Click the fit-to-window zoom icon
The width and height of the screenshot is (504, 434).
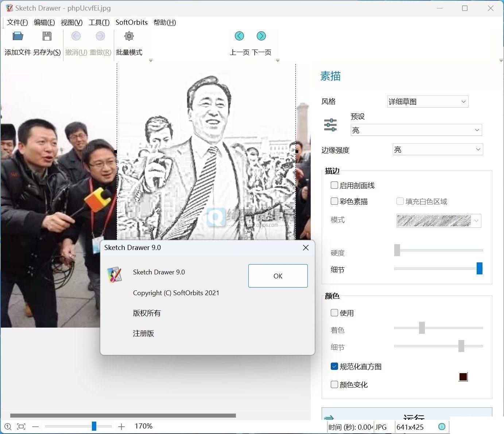coord(21,426)
